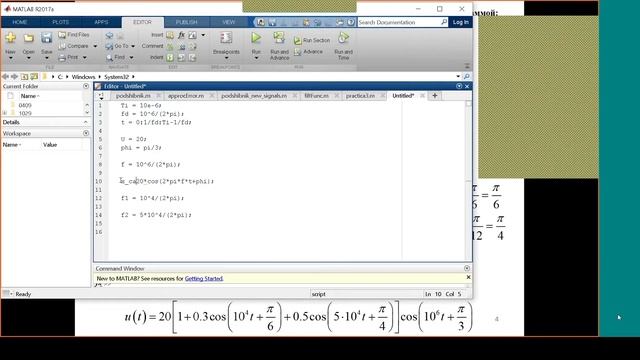This screenshot has height=360, width=640.
Task: Open Command Window actions menu
Action: pyautogui.click(x=467, y=269)
